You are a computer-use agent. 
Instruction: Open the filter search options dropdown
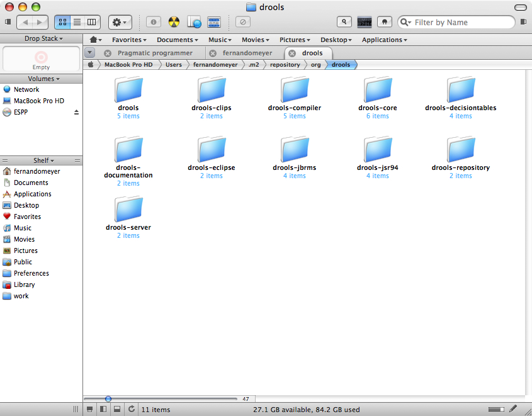coord(405,23)
